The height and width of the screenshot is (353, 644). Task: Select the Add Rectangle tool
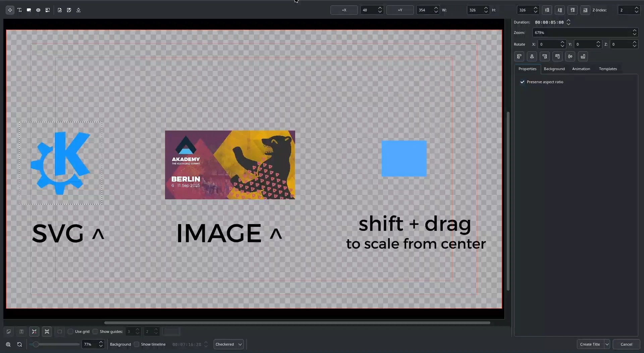pos(29,10)
